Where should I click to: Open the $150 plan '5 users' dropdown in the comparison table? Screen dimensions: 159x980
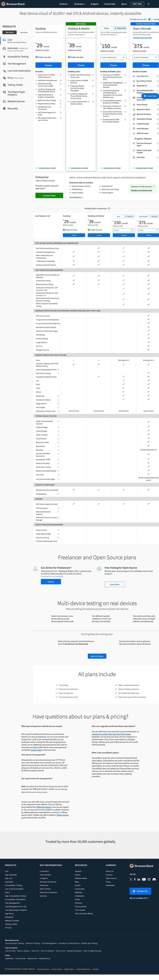(x=124, y=230)
